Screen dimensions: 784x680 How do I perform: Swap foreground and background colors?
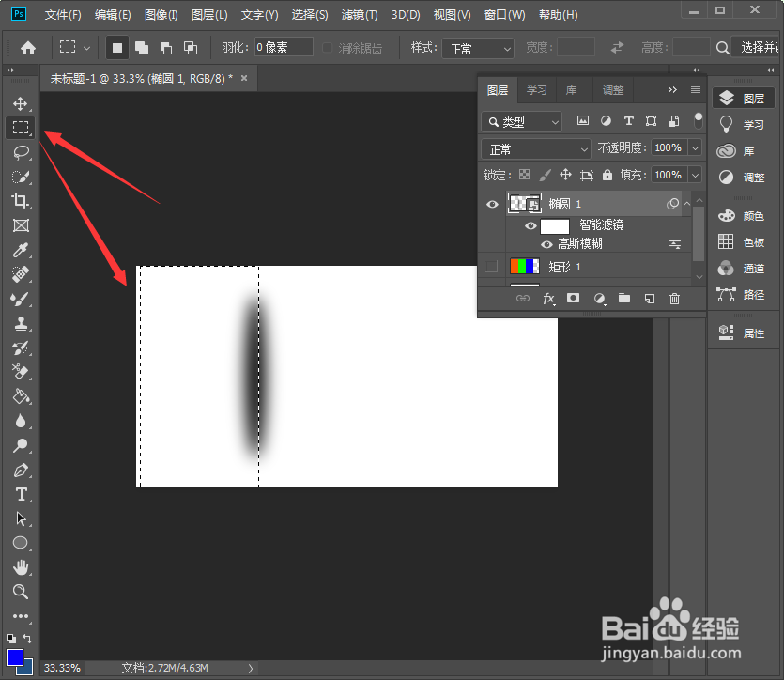point(27,639)
